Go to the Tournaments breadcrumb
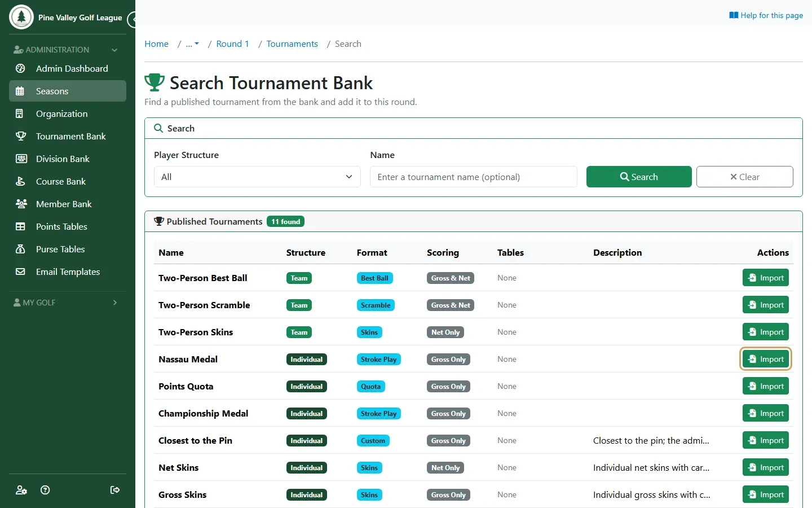The width and height of the screenshot is (812, 508). 292,44
